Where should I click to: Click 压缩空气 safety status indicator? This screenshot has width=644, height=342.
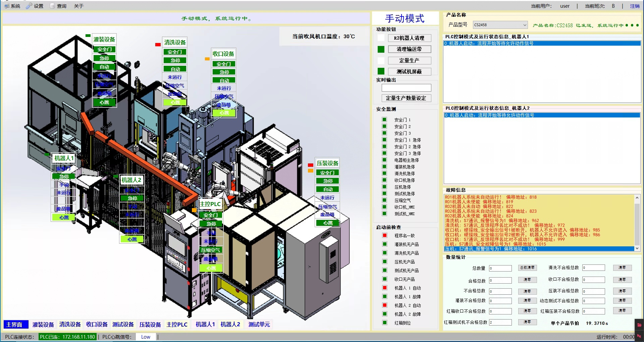384,200
